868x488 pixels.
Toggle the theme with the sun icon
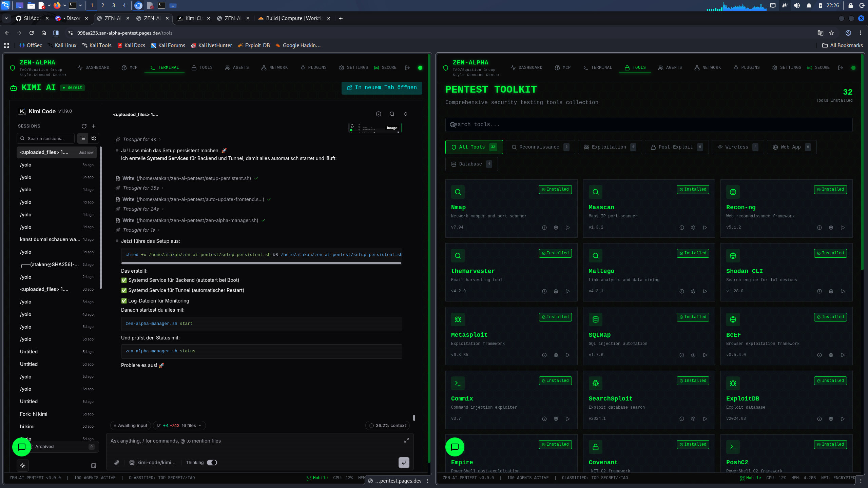[22, 466]
